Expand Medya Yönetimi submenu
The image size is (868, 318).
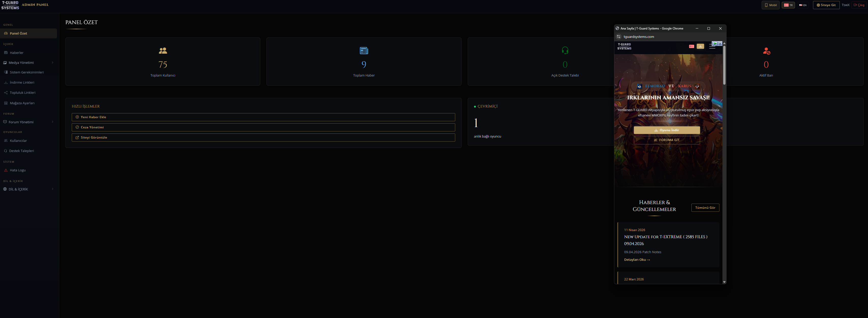(x=28, y=63)
